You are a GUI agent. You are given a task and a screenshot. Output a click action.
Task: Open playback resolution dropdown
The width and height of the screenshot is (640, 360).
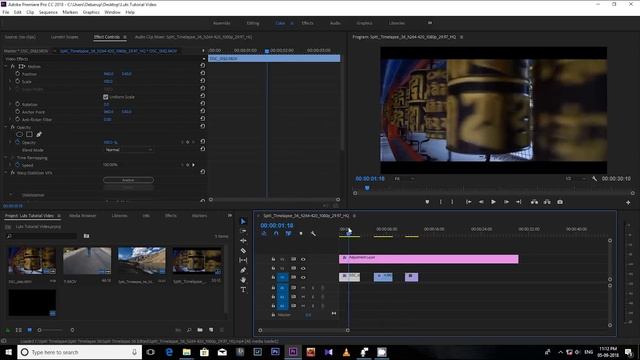click(x=576, y=179)
